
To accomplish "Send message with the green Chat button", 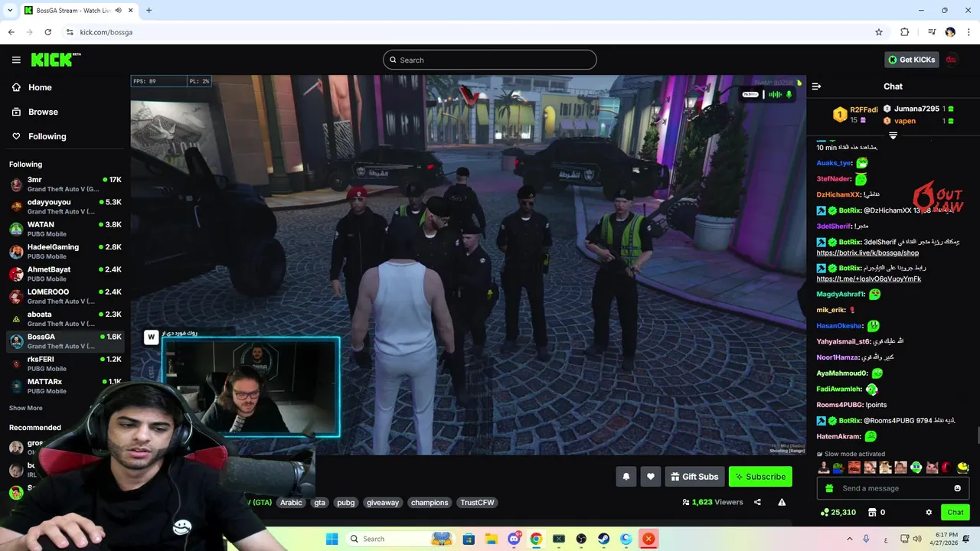I will point(955,512).
